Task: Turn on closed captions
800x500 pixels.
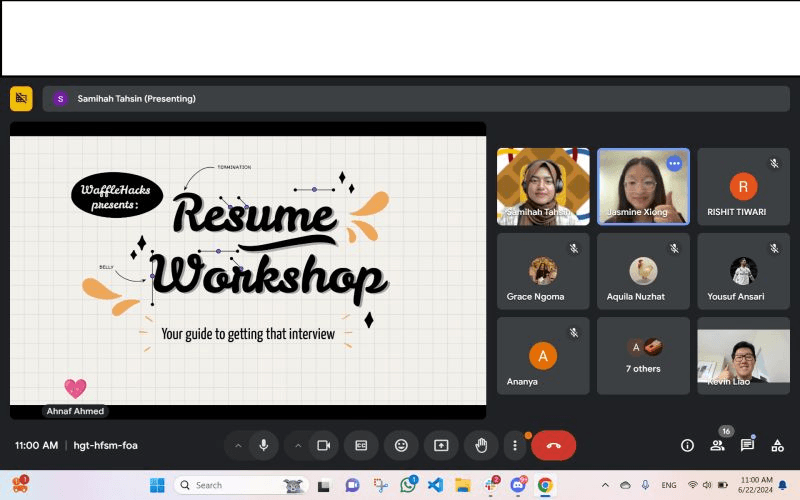Action: tap(361, 445)
